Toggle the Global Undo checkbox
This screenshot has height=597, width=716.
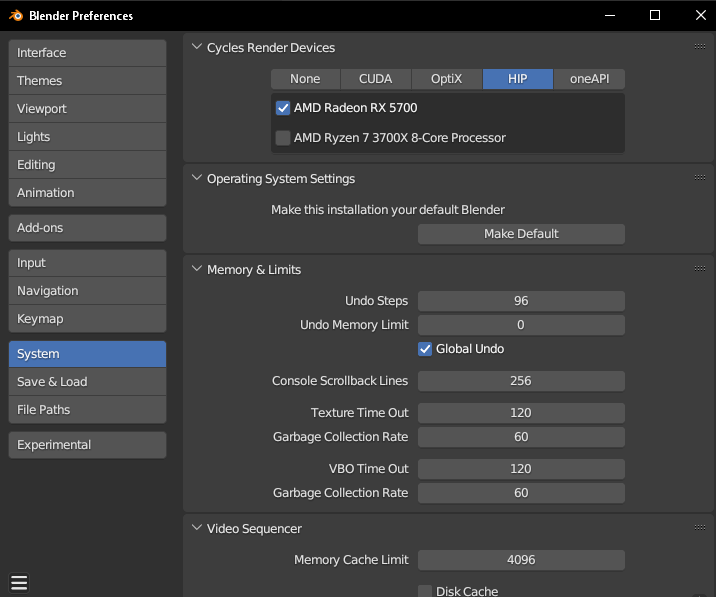[x=425, y=349]
